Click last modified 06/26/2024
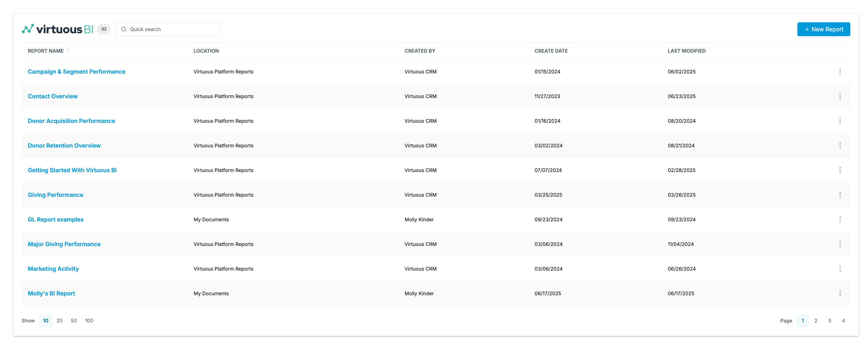The image size is (868, 344). (681, 269)
